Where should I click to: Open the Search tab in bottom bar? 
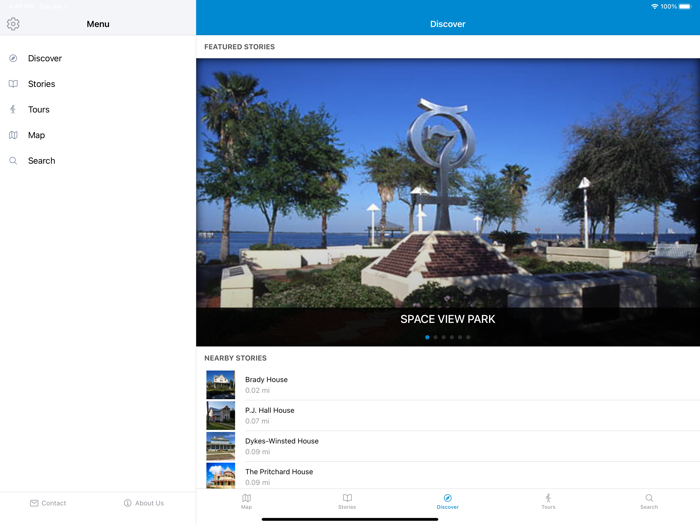tap(649, 501)
